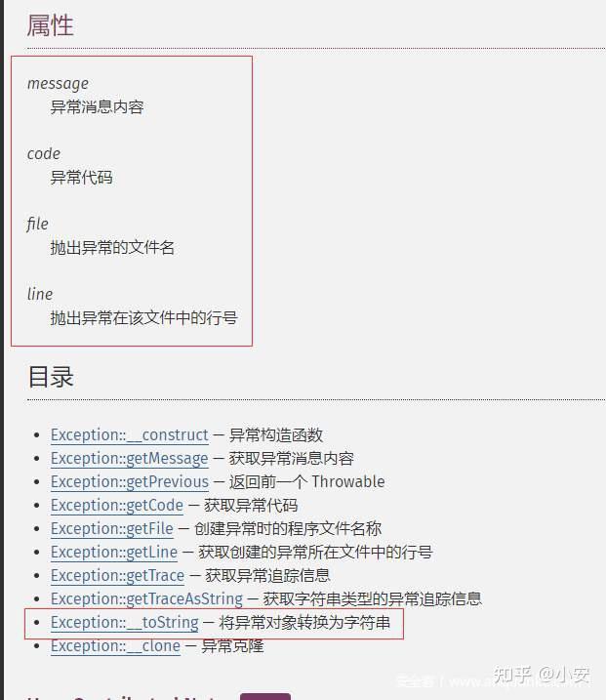Open the Exception::getCode documentation link
Screen dimensions: 606x700
pos(117,506)
